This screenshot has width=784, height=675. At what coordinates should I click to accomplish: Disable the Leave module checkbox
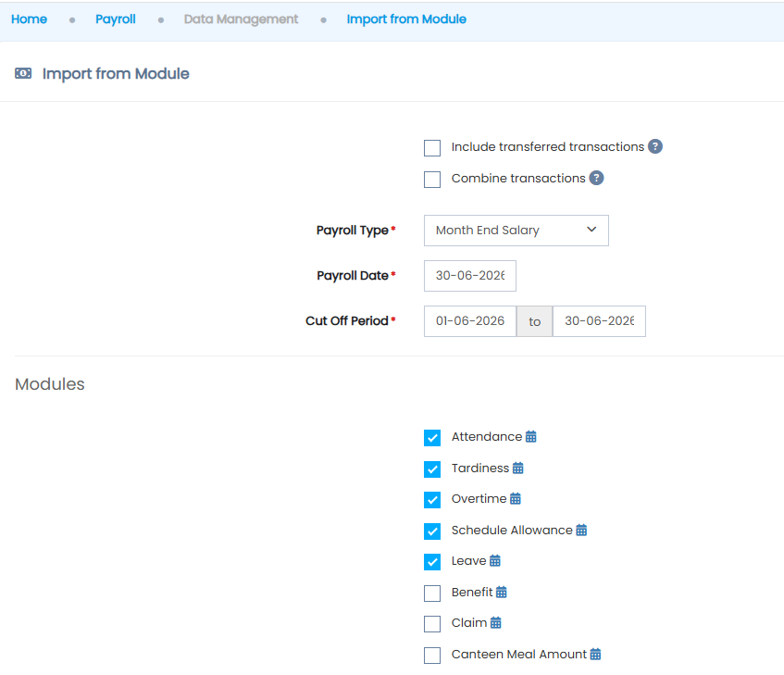pyautogui.click(x=432, y=561)
